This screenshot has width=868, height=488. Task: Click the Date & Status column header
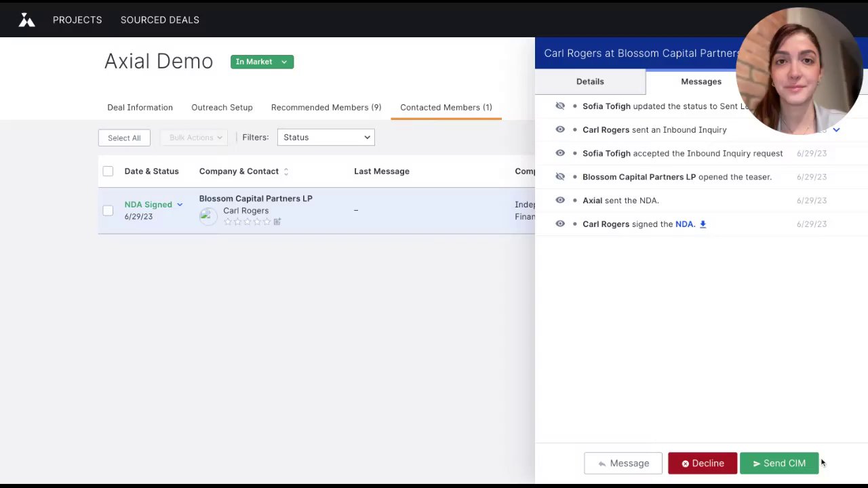coord(151,171)
